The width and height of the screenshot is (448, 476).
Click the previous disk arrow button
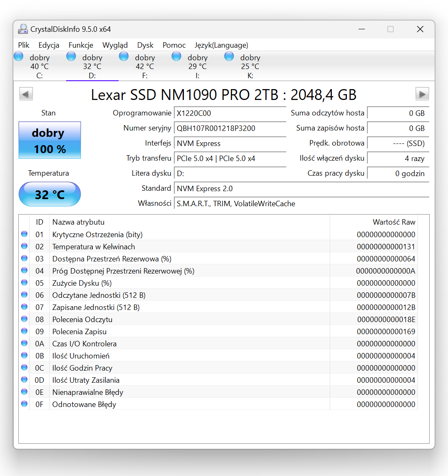tap(26, 94)
